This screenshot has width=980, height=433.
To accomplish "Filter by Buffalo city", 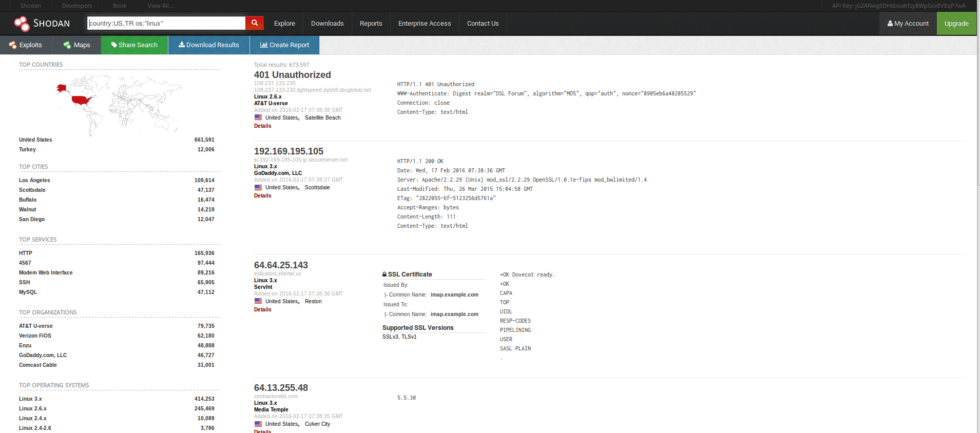I will 28,200.
